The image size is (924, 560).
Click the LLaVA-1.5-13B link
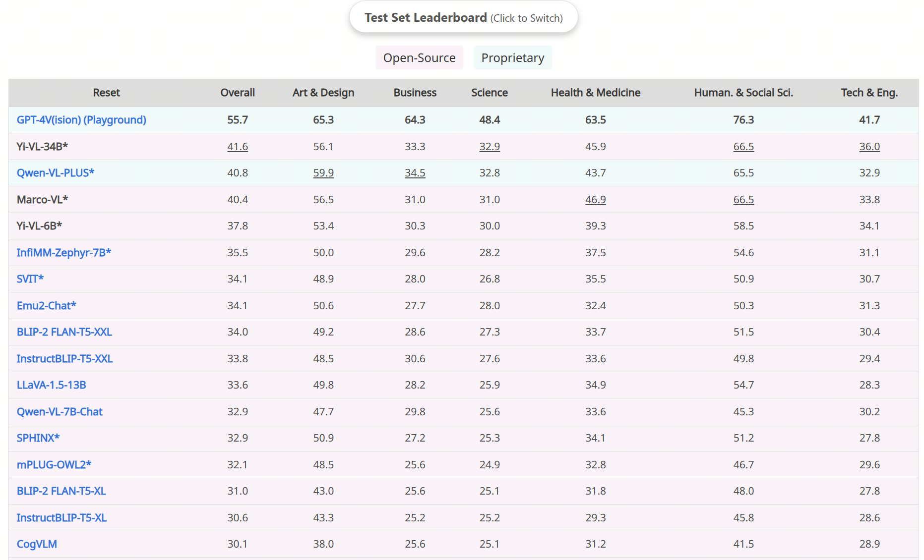point(51,385)
